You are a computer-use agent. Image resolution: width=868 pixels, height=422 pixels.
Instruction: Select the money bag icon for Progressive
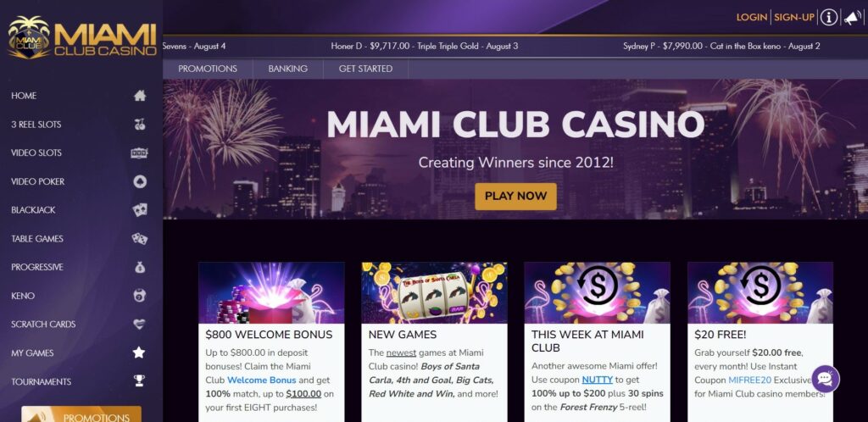tap(140, 267)
